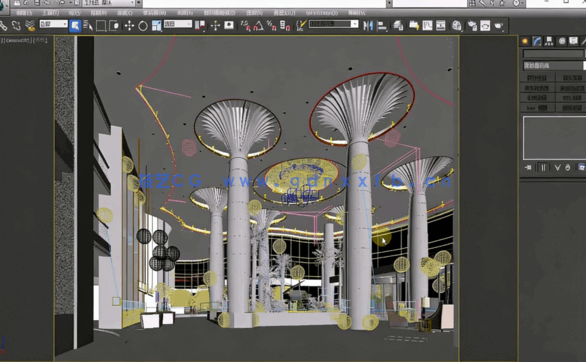Click the Align tool icon

(382, 25)
